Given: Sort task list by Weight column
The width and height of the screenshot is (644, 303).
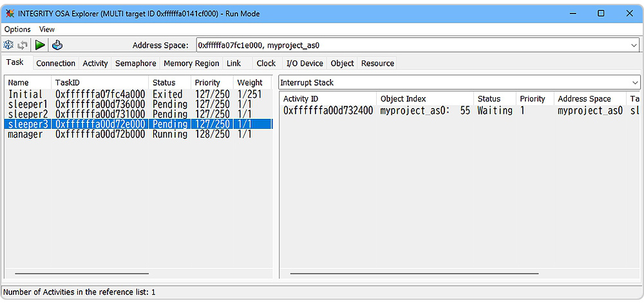Looking at the screenshot, I should click(252, 82).
